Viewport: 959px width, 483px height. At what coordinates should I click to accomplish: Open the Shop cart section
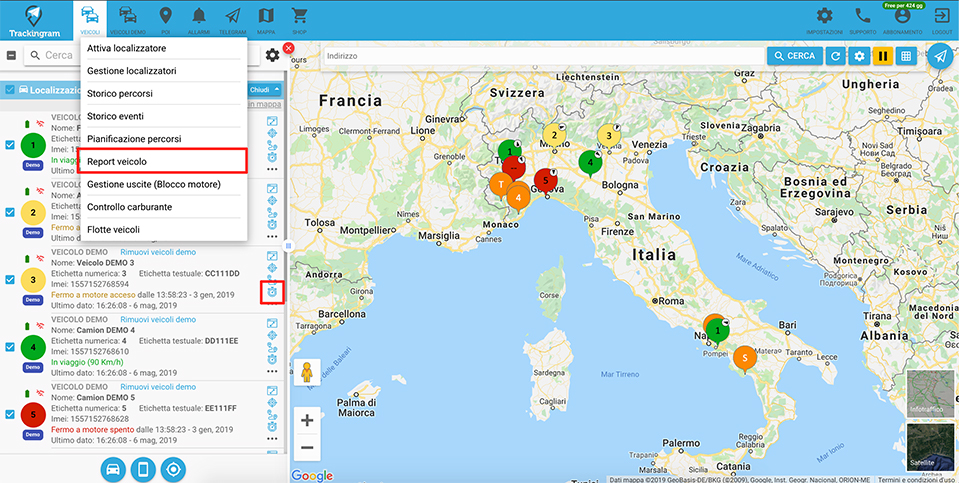299,20
